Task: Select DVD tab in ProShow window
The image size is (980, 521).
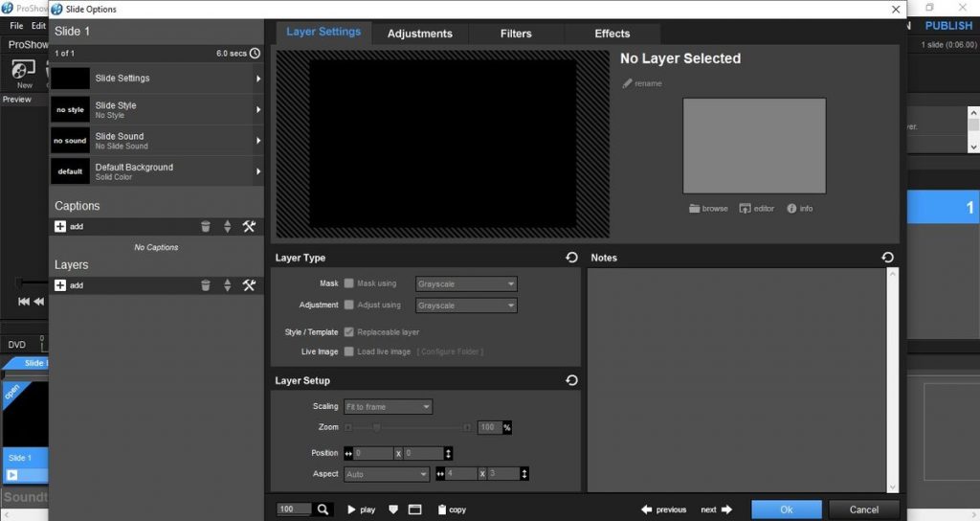Action: (17, 345)
